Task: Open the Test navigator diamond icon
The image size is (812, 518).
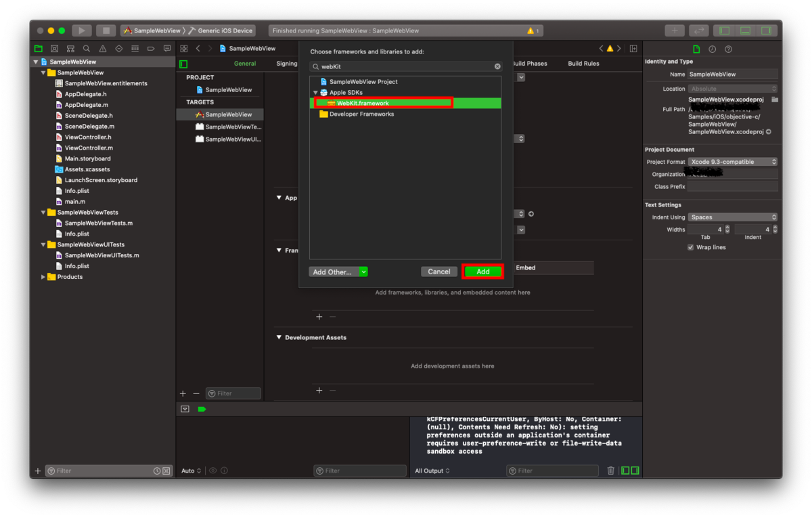Action: (119, 49)
